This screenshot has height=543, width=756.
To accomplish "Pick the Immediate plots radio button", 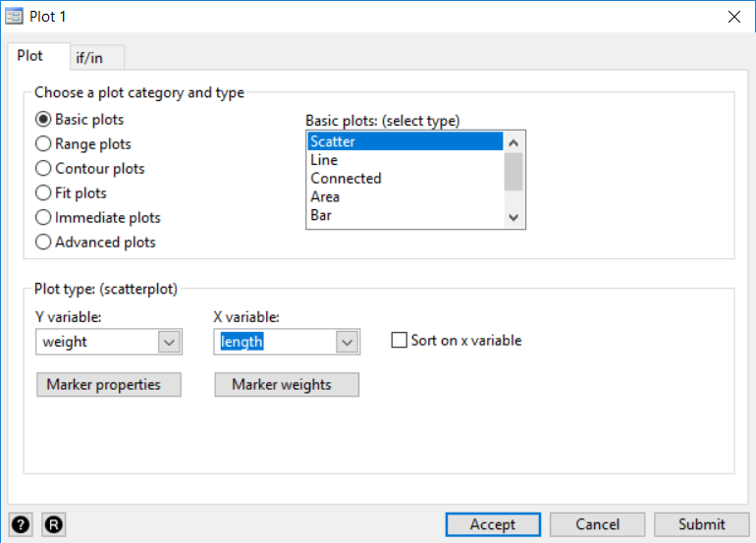I will (x=43, y=218).
